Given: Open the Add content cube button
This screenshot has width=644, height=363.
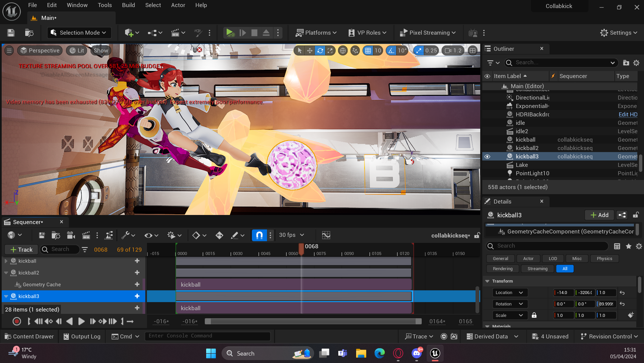Looking at the screenshot, I should click(131, 33).
